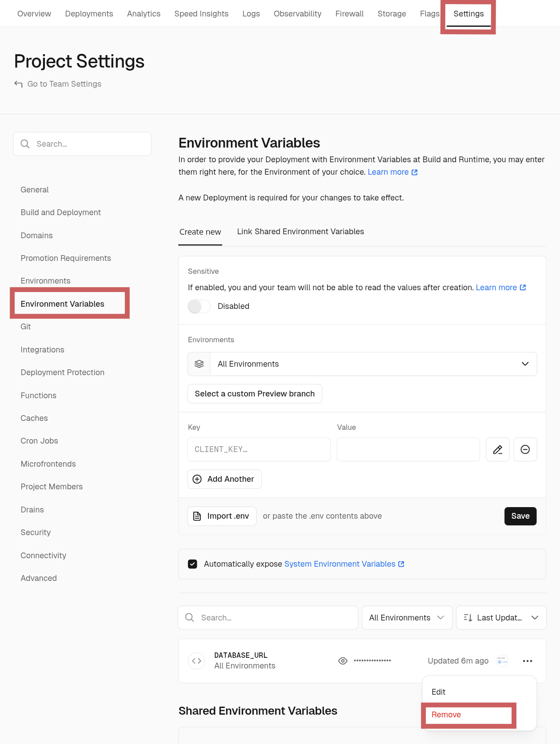Select Remove from the context menu

pyautogui.click(x=446, y=715)
